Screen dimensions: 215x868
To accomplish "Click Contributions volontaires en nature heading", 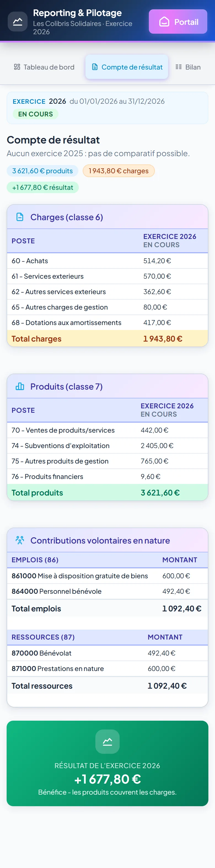I will (100, 541).
